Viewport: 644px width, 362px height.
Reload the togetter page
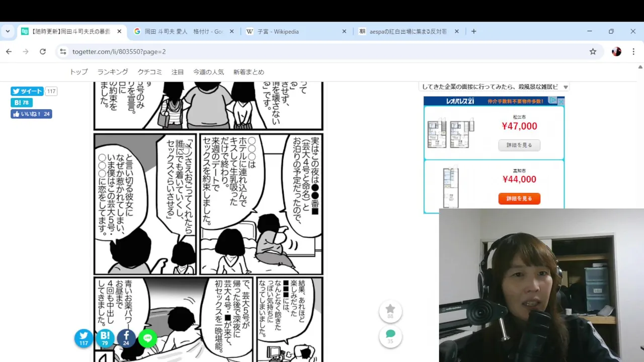point(43,51)
